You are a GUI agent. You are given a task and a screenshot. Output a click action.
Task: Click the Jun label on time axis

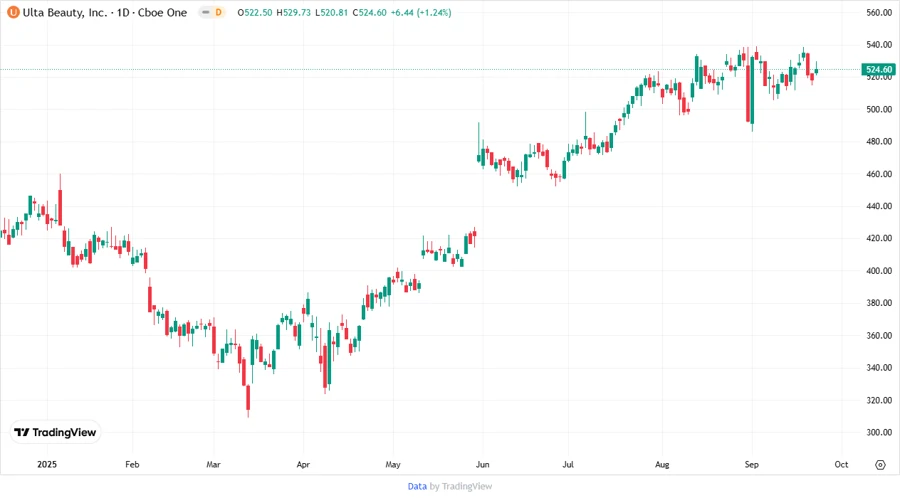click(483, 464)
